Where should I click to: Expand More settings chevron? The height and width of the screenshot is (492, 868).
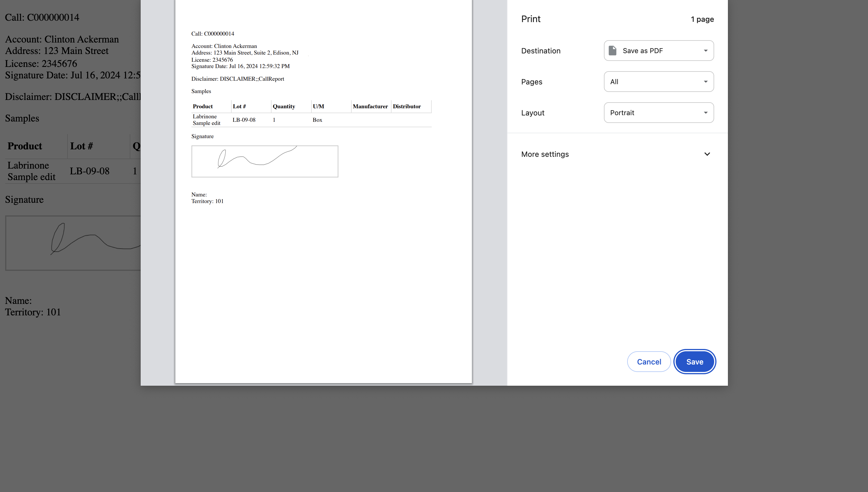coord(707,154)
